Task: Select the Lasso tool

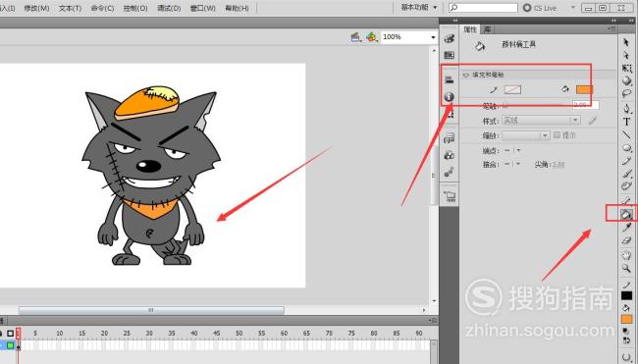Action: (x=626, y=94)
